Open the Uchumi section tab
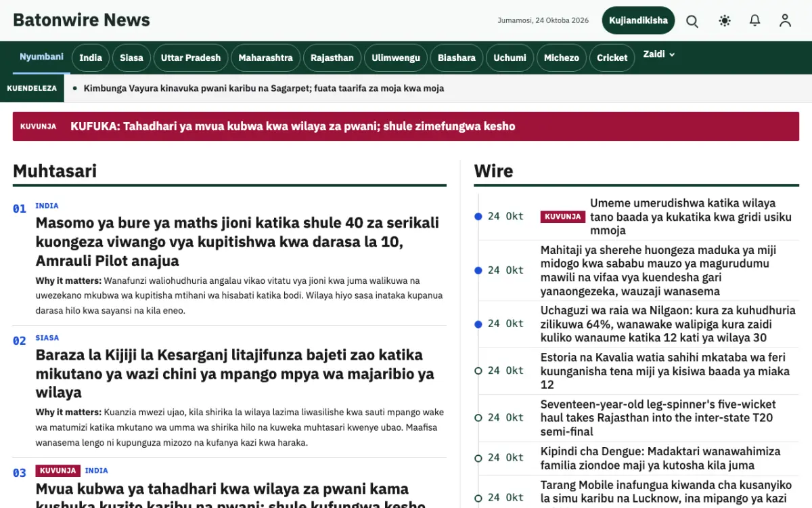Screen dimensions: 812x508 point(510,58)
